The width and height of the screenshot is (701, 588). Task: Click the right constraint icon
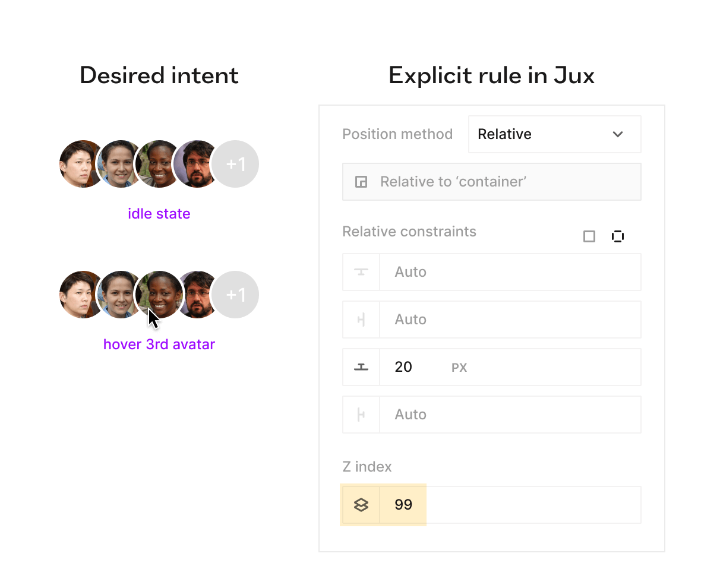click(x=361, y=320)
